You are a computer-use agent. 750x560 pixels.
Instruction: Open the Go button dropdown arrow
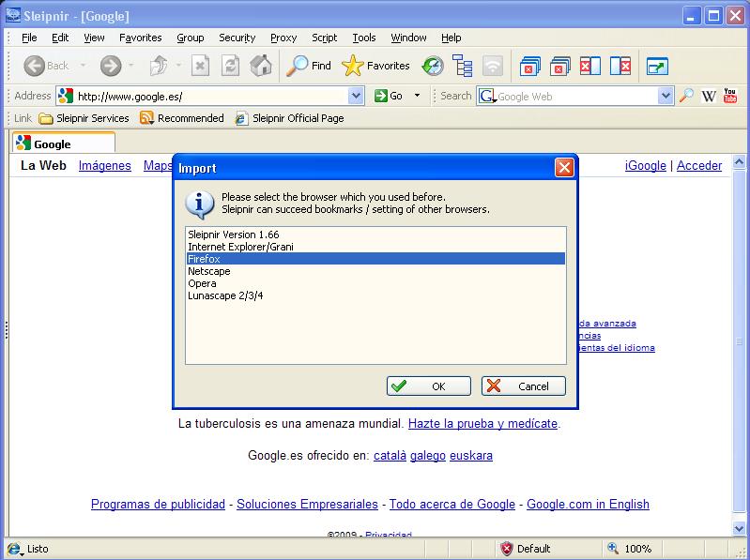(x=417, y=96)
